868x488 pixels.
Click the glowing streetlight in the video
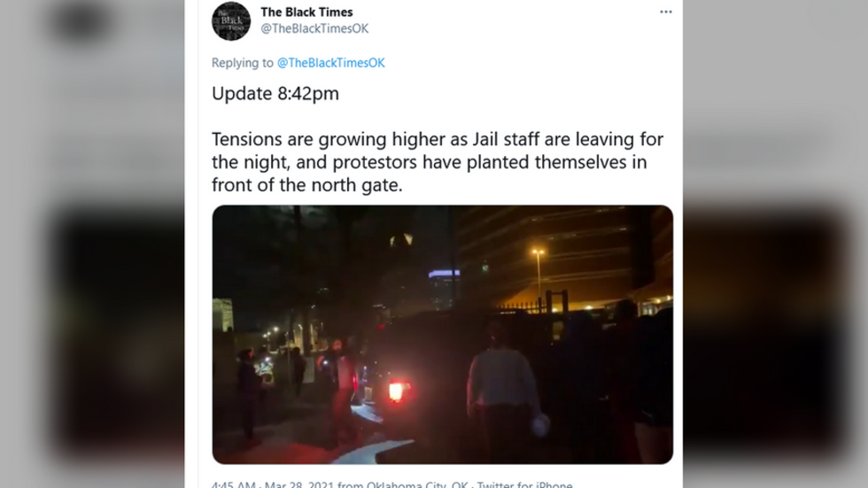[x=538, y=252]
